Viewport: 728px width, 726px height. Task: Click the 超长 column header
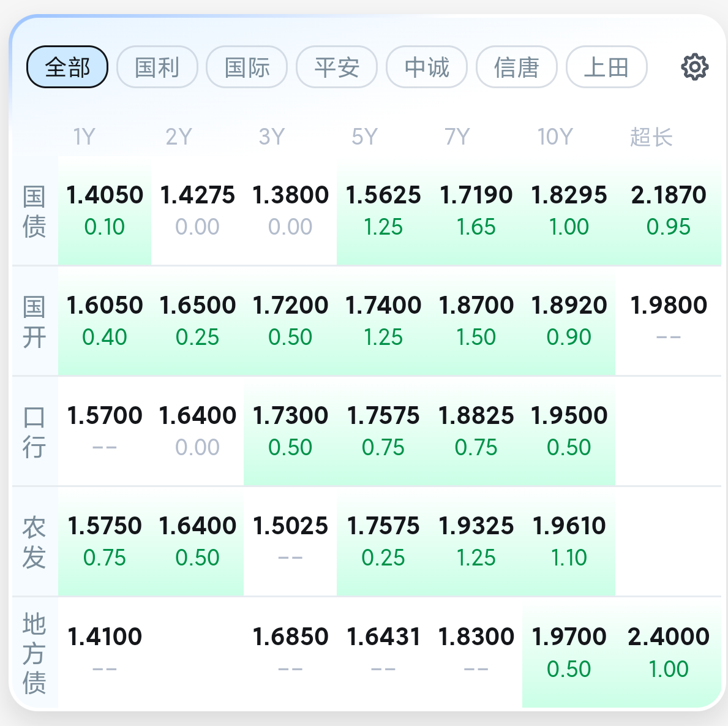pyautogui.click(x=651, y=137)
